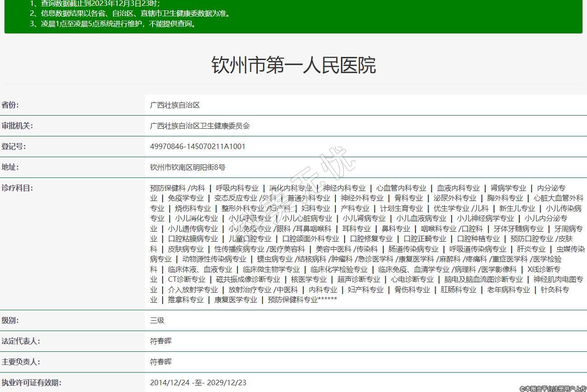The height and width of the screenshot is (392, 587).
Task: Click the 地址 field label
Action: click(10, 167)
